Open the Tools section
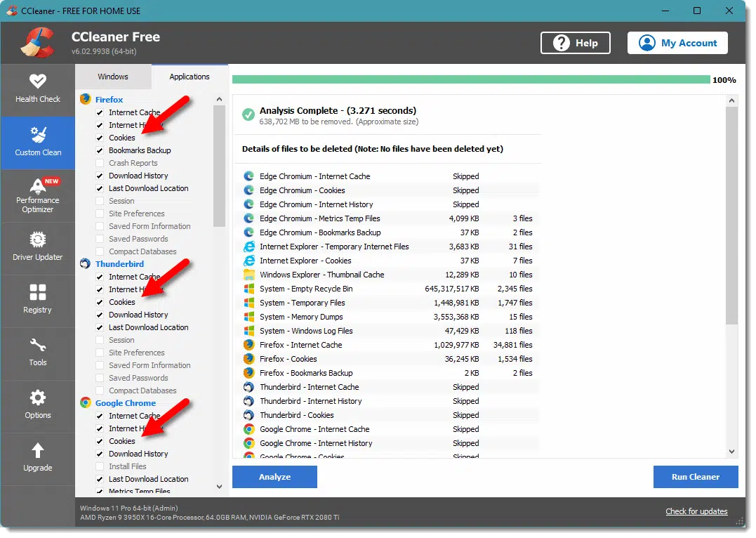The height and width of the screenshot is (538, 756). 38,353
